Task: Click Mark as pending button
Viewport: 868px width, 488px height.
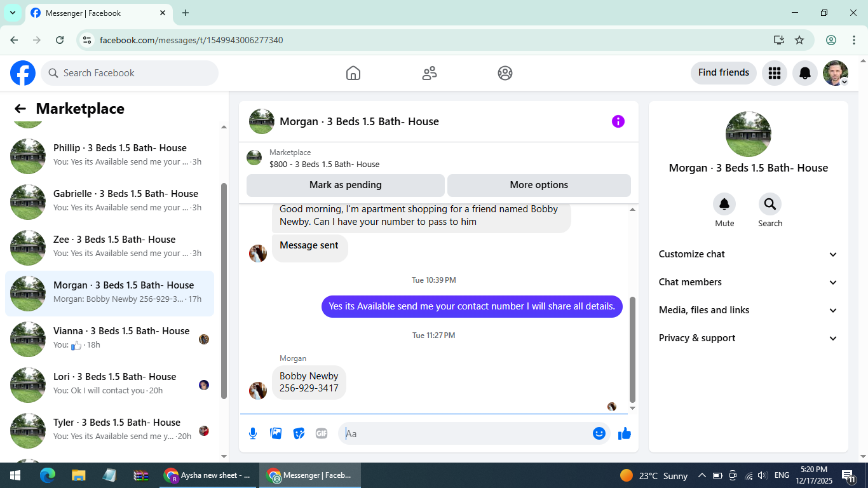Action: [x=346, y=185]
